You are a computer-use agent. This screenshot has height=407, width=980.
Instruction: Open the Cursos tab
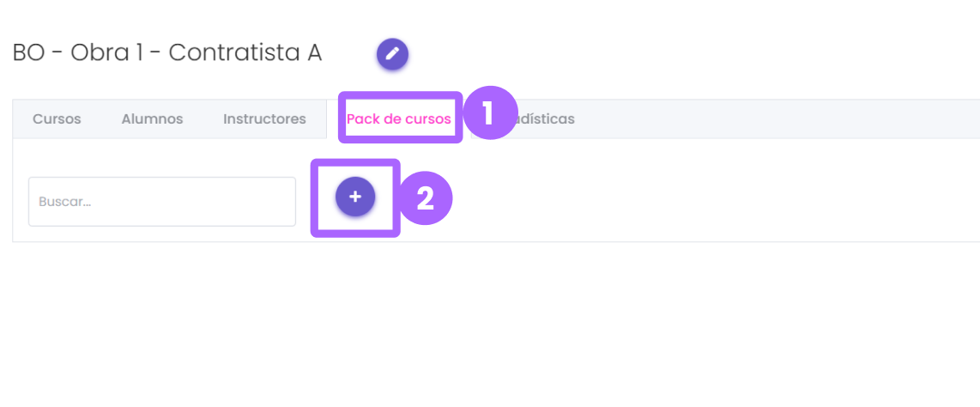point(57,118)
